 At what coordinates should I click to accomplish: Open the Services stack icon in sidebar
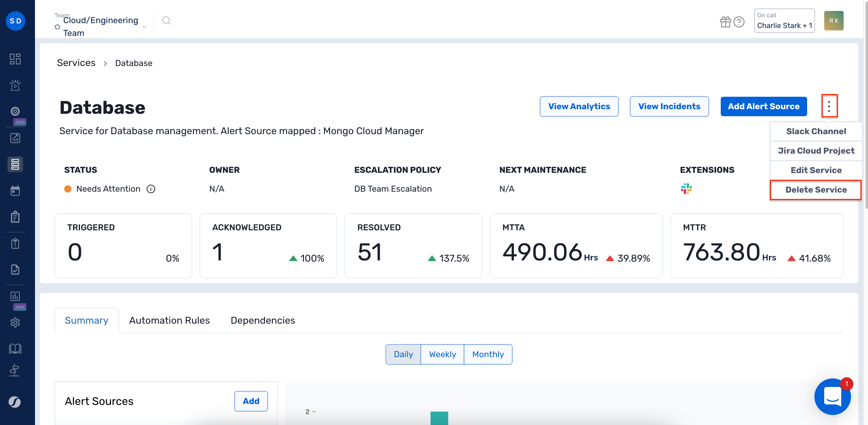tap(15, 164)
